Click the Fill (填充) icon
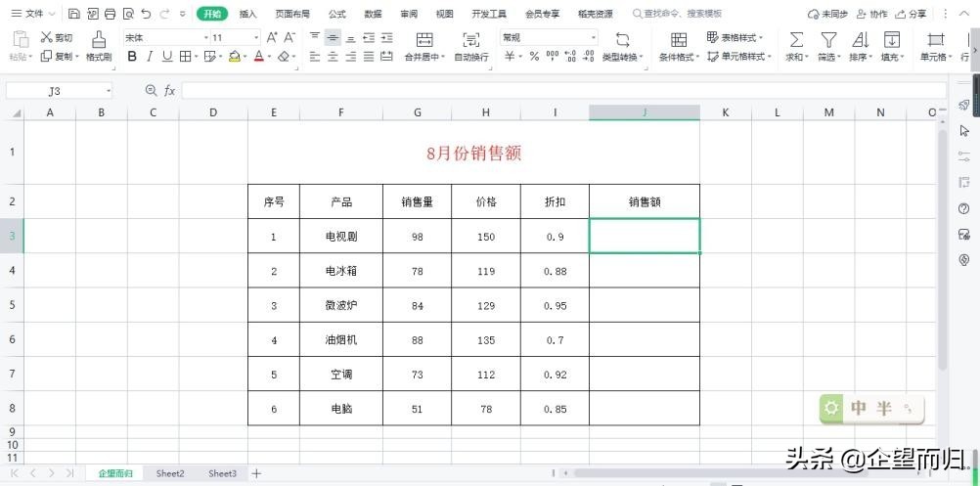 coord(892,40)
